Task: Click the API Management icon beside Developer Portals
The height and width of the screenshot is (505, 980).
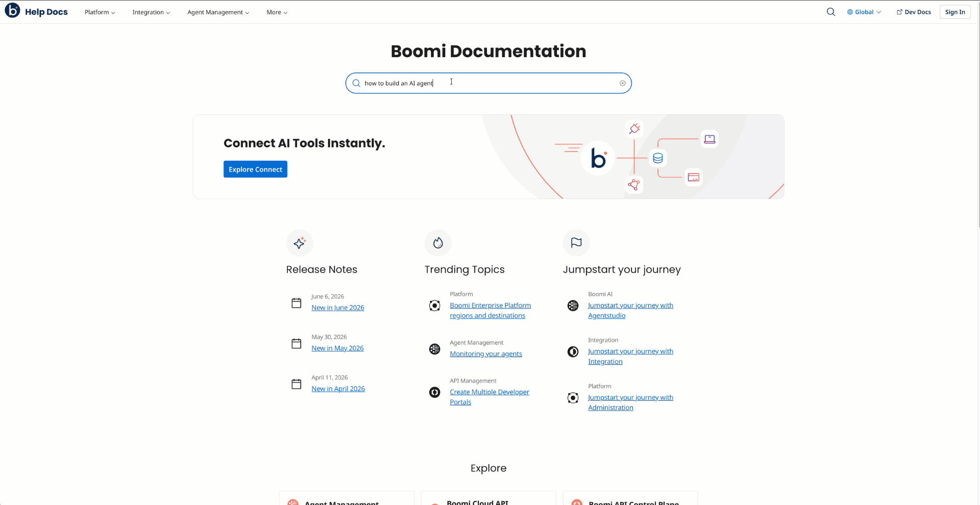Action: [x=435, y=392]
